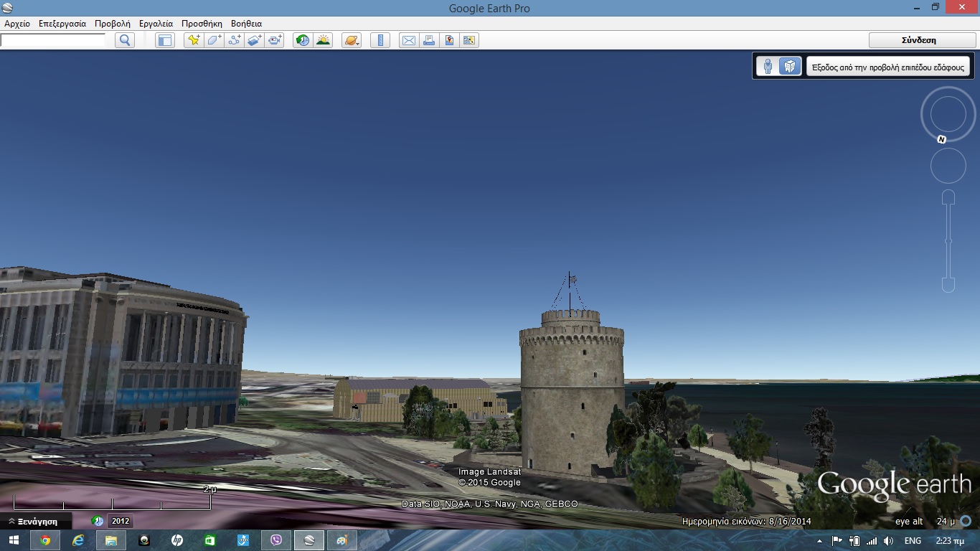Click the historical imagery clock near 2012
This screenshot has width=980, height=551.
(98, 521)
